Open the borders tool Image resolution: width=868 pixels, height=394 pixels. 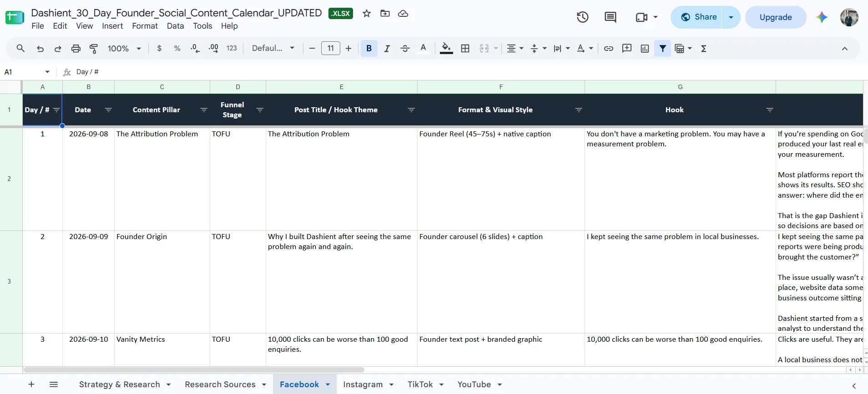[x=465, y=48]
